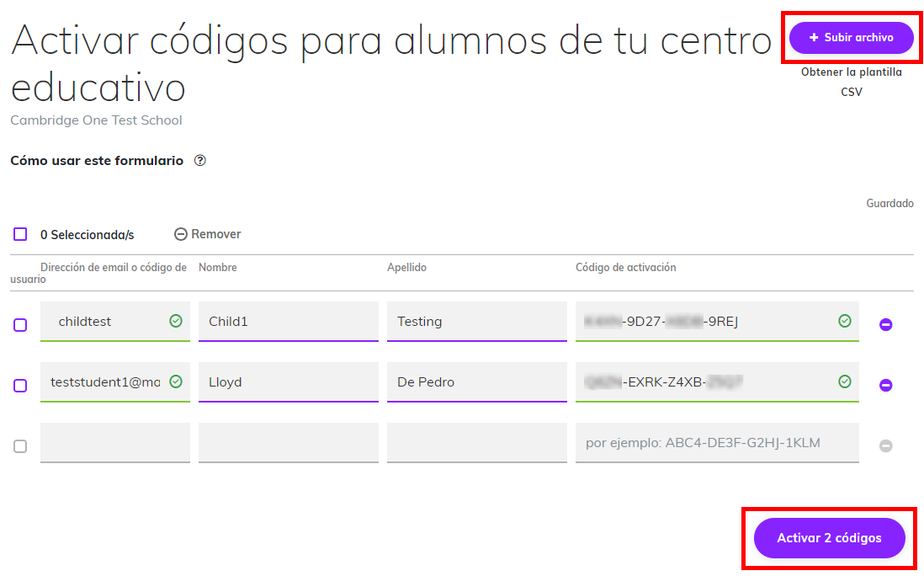Click the email field containing childtest
This screenshot has width=924, height=576.
(x=115, y=322)
